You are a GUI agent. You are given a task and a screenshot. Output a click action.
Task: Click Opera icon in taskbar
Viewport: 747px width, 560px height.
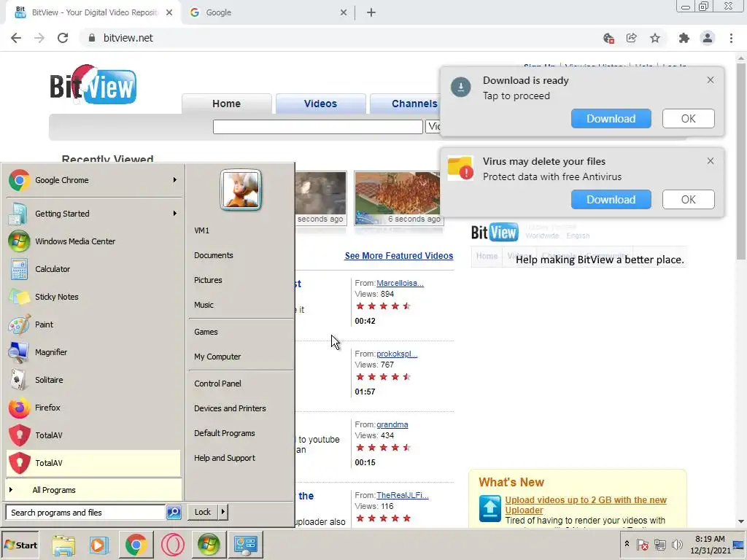coord(172,545)
